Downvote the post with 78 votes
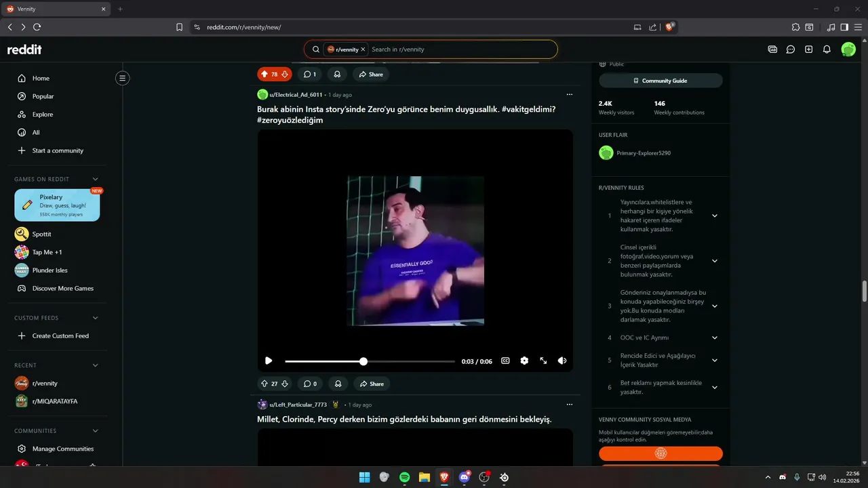The width and height of the screenshot is (868, 488). pyautogui.click(x=285, y=74)
